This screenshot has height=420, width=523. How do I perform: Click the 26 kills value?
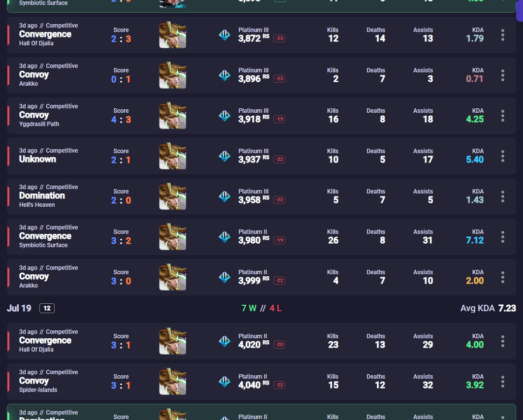point(333,240)
